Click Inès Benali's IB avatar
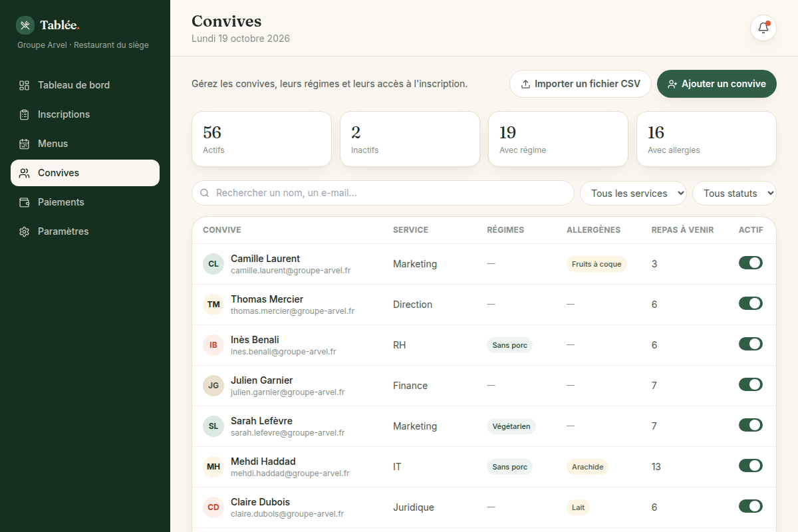This screenshot has height=532, width=798. tap(213, 345)
